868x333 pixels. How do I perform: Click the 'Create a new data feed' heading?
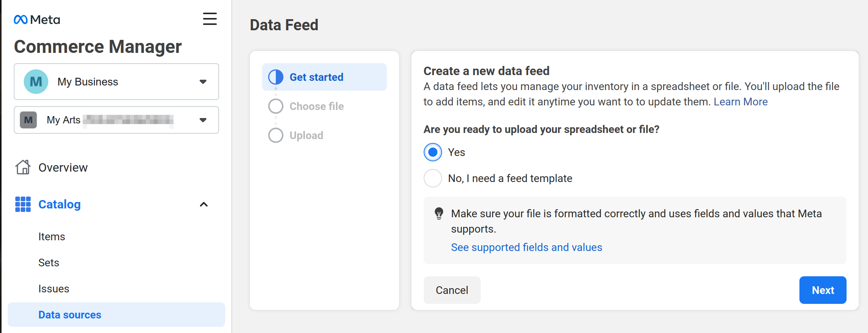(486, 71)
